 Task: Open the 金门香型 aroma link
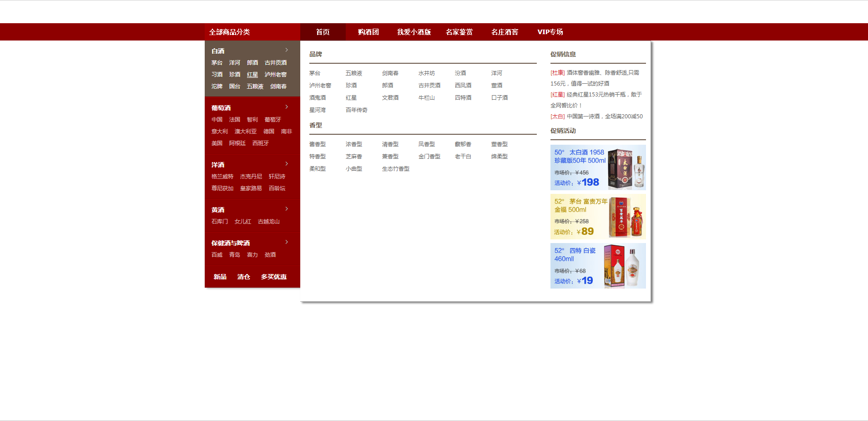(429, 157)
